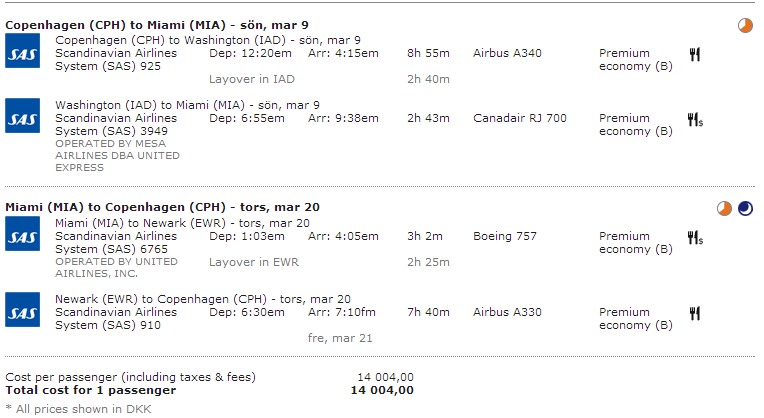Screen dimensions: 764x418
Task: Click meal icon for Copenhagen–Washington flight
Action: 695,54
